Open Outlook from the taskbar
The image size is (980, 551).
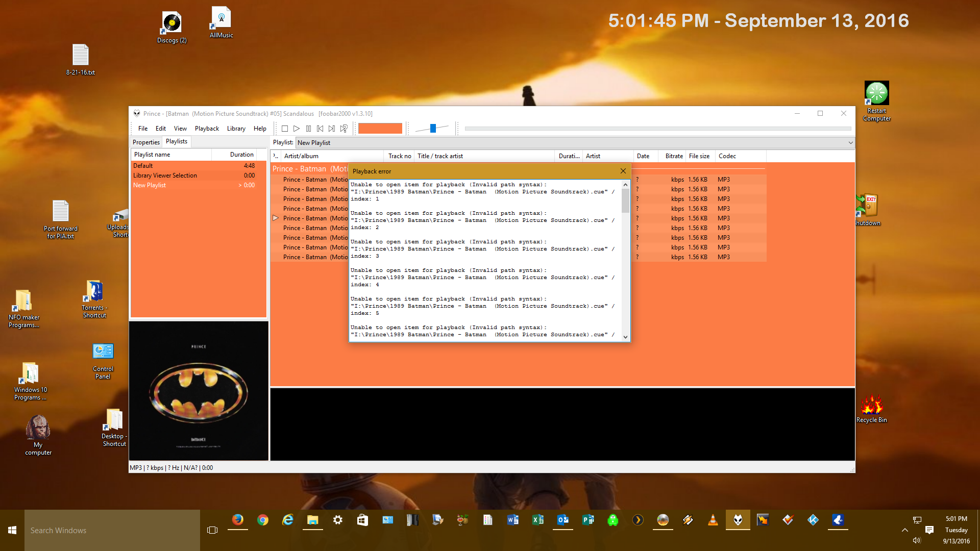tap(563, 520)
